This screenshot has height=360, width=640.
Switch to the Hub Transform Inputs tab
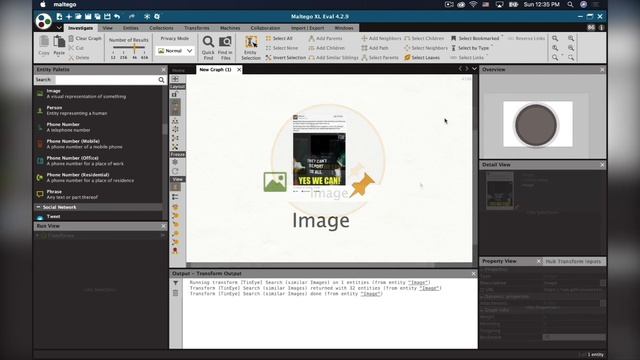click(x=573, y=261)
